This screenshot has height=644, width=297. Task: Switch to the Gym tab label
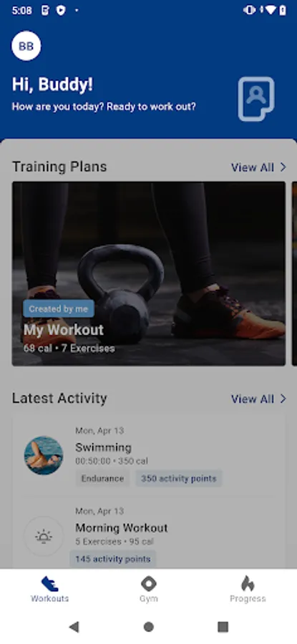[148, 598]
